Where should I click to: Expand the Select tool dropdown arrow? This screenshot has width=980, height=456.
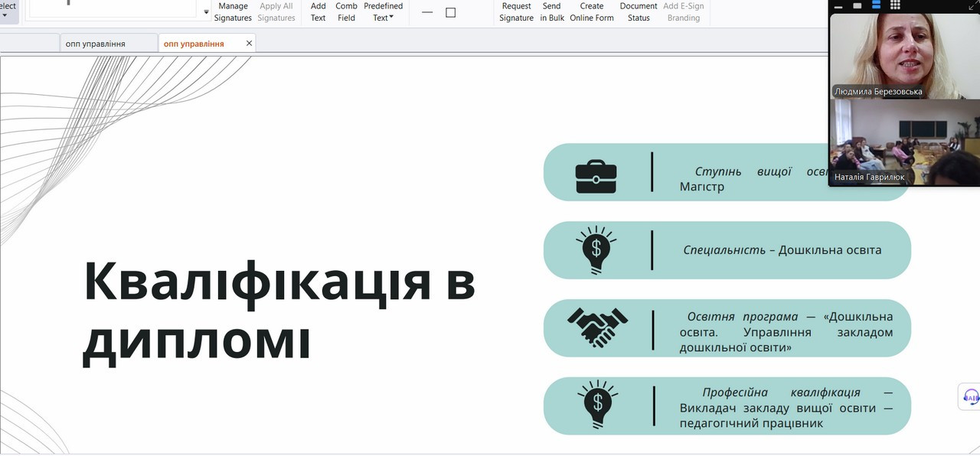(5, 15)
